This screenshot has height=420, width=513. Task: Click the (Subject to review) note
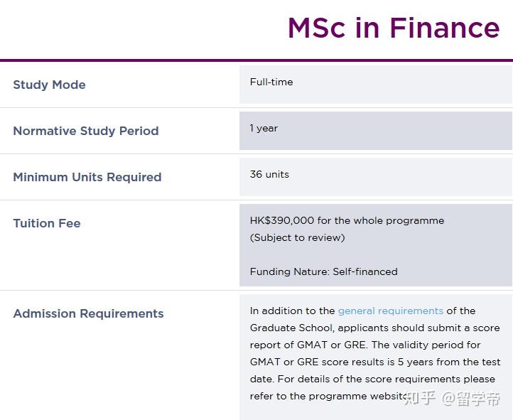297,237
